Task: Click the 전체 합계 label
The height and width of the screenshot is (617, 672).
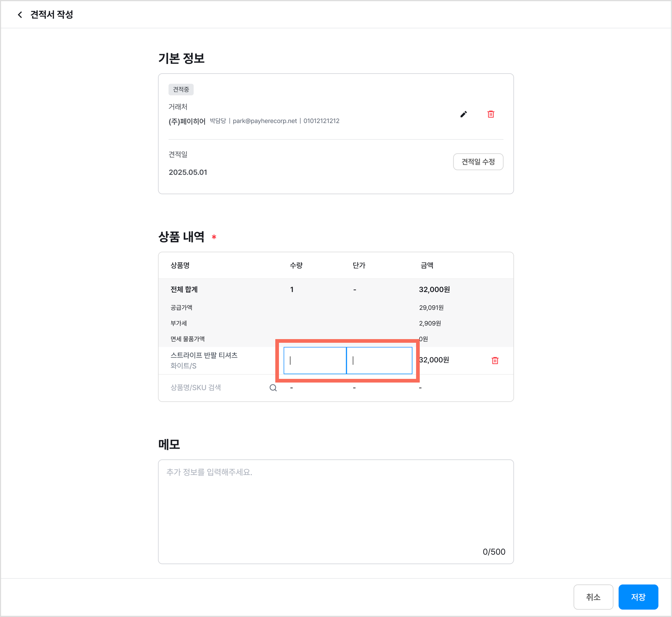Action: click(184, 289)
